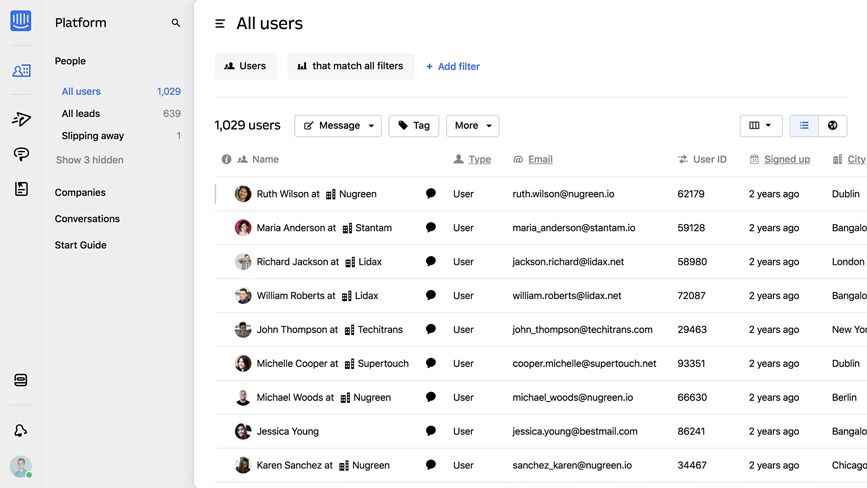Click the notifications bell icon

(21, 430)
